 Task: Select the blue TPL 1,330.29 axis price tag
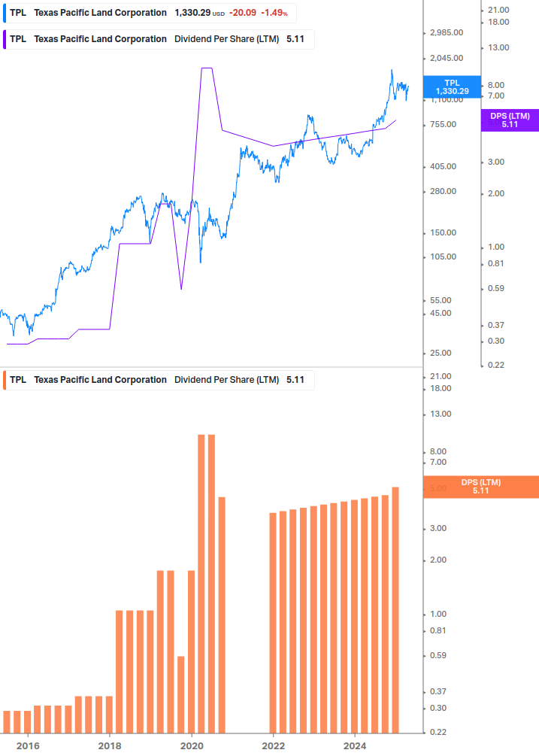452,87
